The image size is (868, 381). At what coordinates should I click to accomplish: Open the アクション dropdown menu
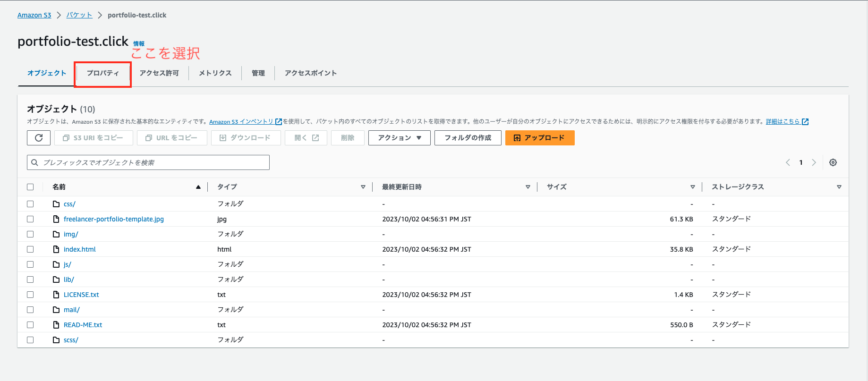(x=399, y=138)
